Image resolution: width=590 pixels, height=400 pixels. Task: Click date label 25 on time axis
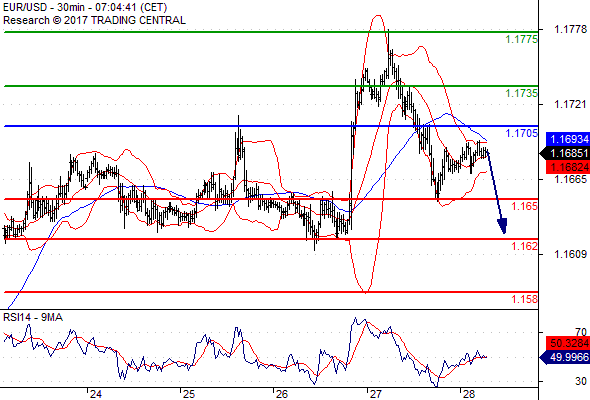[189, 394]
